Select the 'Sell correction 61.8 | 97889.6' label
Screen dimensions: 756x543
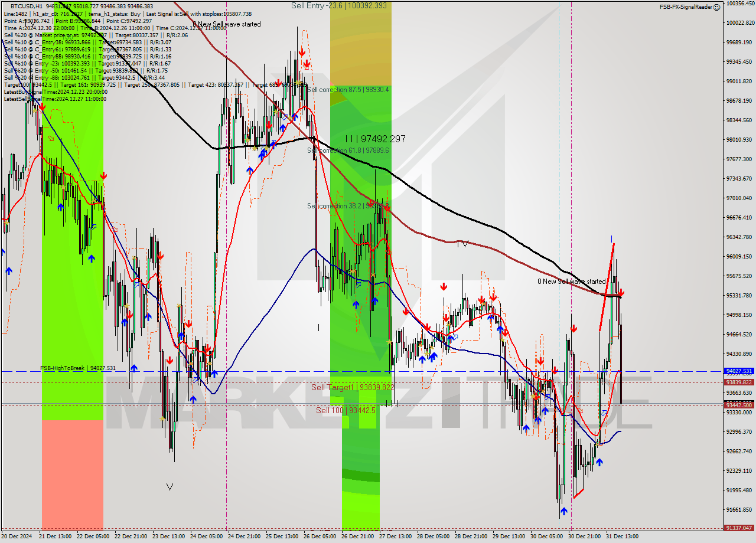348,151
